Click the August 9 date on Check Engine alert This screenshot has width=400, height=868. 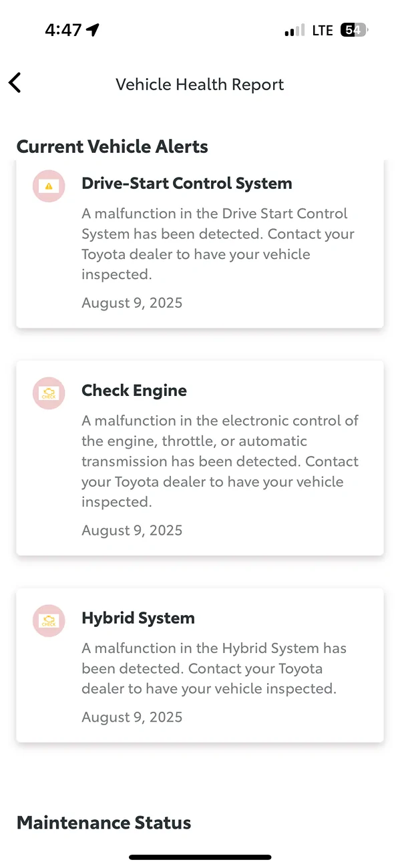tap(132, 529)
